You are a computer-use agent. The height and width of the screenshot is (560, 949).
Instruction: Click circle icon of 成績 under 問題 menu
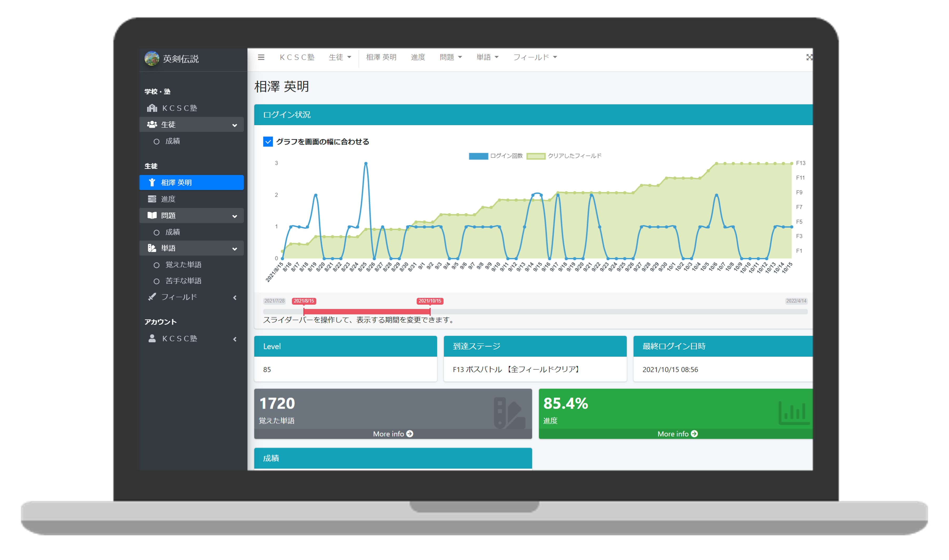156,232
